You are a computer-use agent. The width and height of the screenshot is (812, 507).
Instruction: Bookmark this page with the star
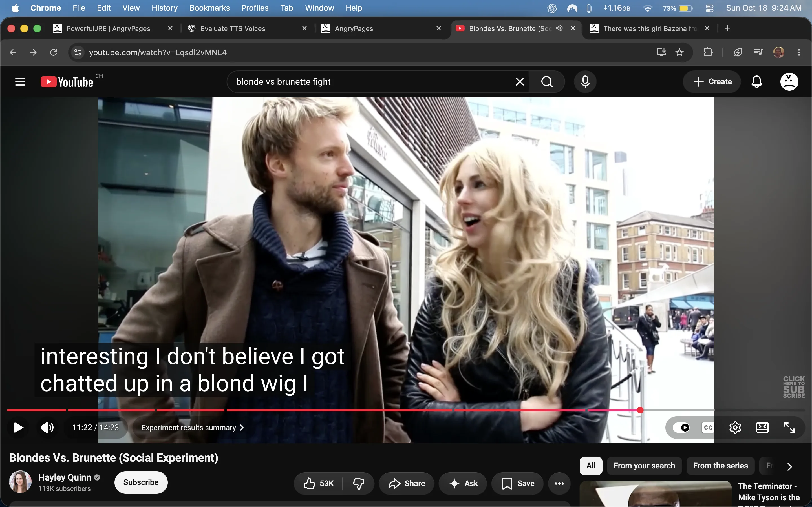pos(679,52)
